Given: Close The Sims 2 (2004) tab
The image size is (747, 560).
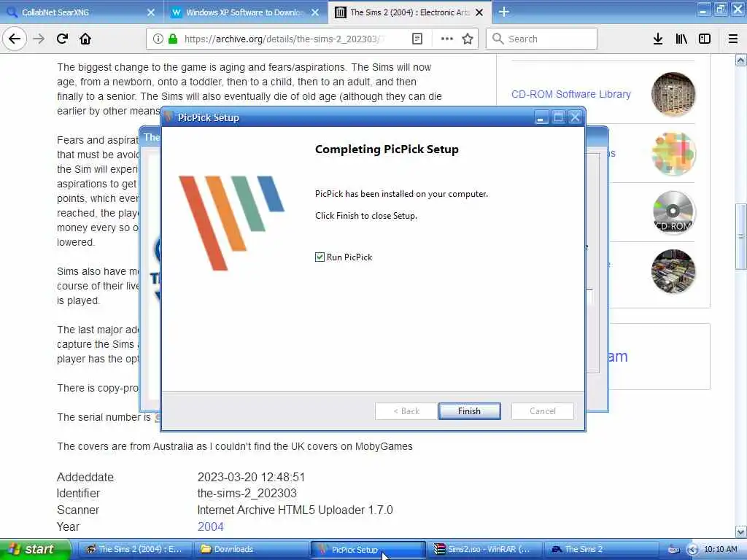Looking at the screenshot, I should [480, 12].
